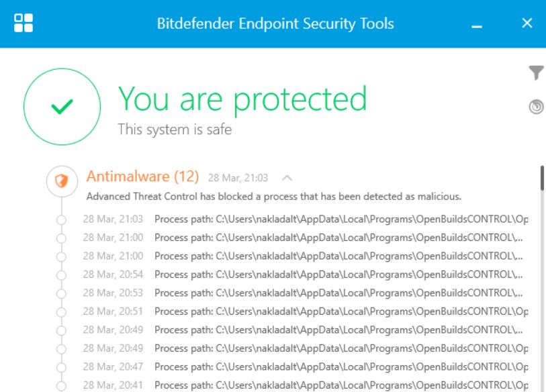Click the Advanced Threat Control description text
The width and height of the screenshot is (546, 392).
click(274, 197)
